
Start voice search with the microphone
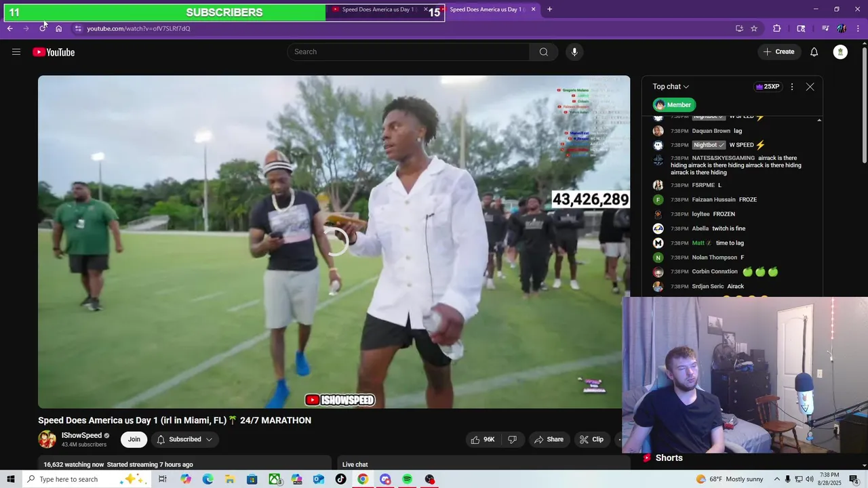574,52
